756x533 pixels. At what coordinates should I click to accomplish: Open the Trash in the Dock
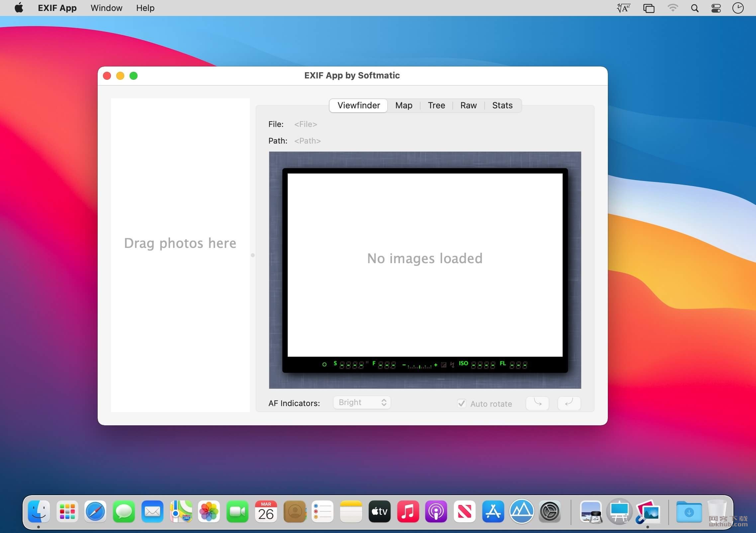(717, 511)
